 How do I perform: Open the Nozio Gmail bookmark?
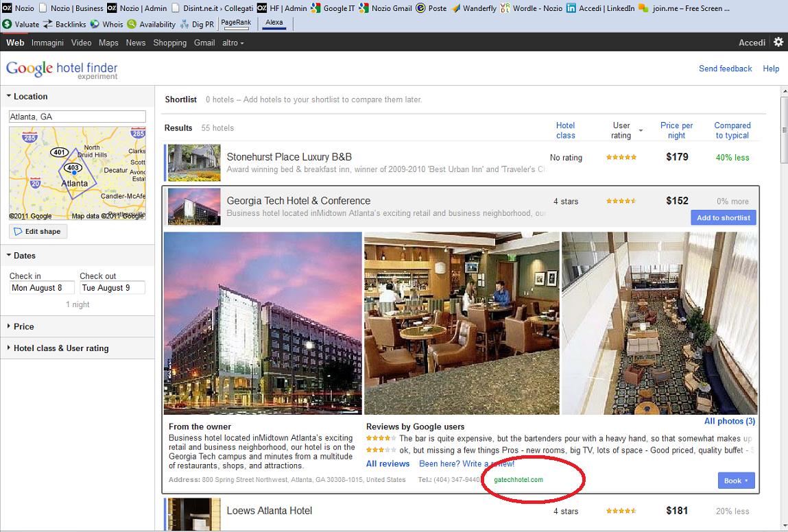point(385,8)
